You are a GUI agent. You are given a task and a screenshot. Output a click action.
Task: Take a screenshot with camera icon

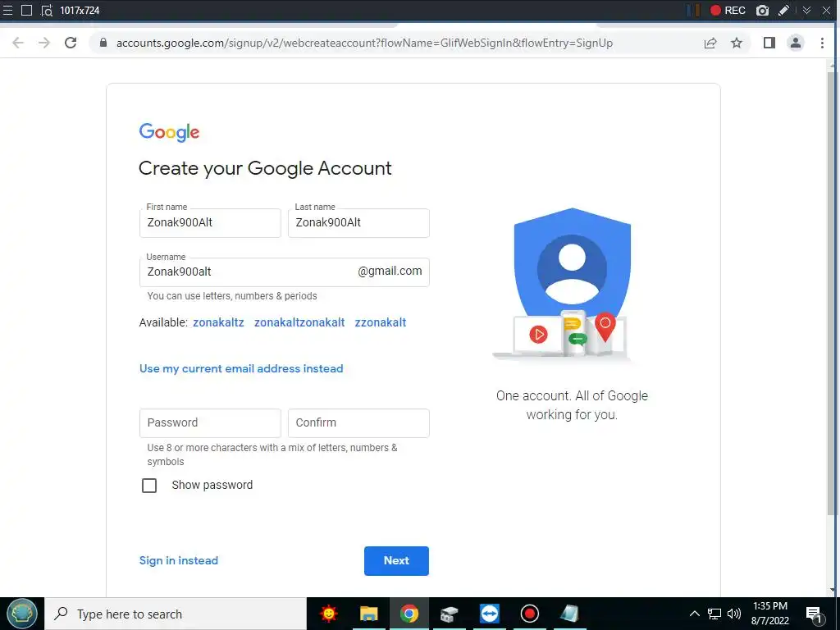tap(762, 10)
